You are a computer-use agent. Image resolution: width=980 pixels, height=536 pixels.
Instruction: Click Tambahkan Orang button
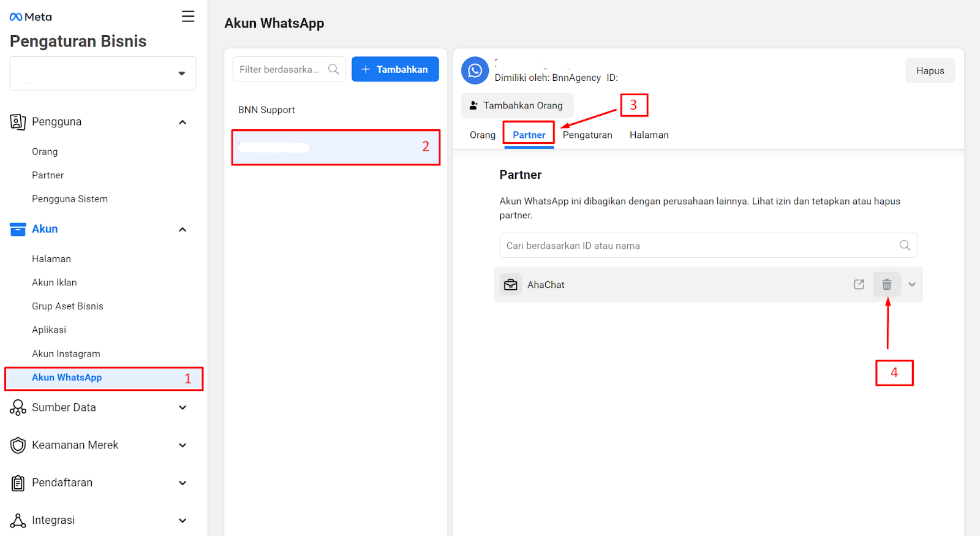pyautogui.click(x=517, y=105)
